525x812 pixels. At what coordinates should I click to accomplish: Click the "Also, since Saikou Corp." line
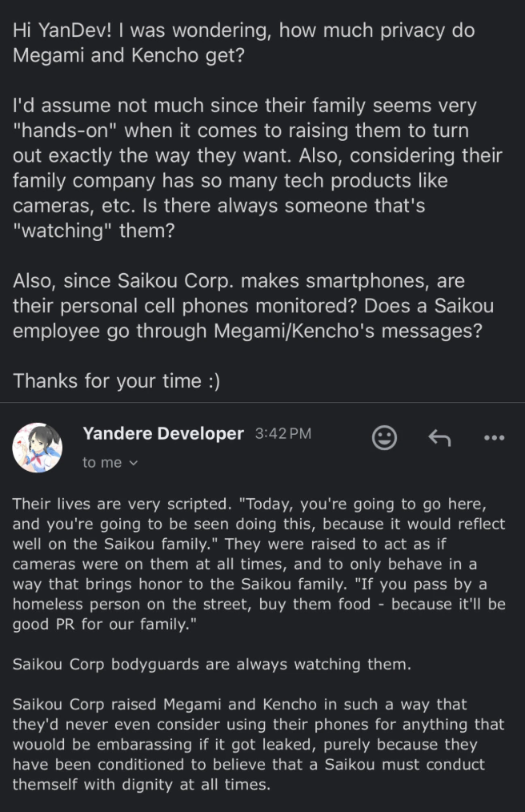pyautogui.click(x=238, y=281)
